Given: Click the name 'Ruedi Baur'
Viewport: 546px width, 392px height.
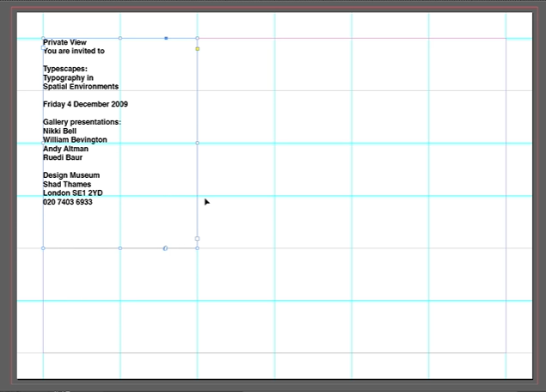Looking at the screenshot, I should [x=63, y=157].
